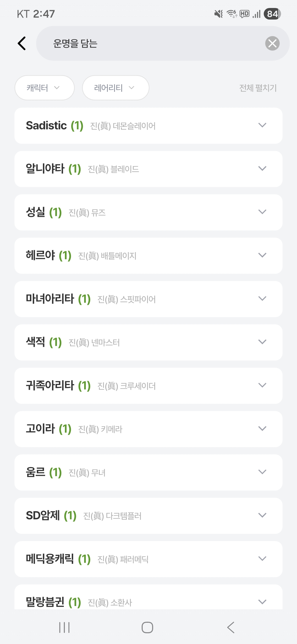Expand the 메딕용캐릭 패러메딕 row
Screen dimensions: 297x644
click(262, 559)
